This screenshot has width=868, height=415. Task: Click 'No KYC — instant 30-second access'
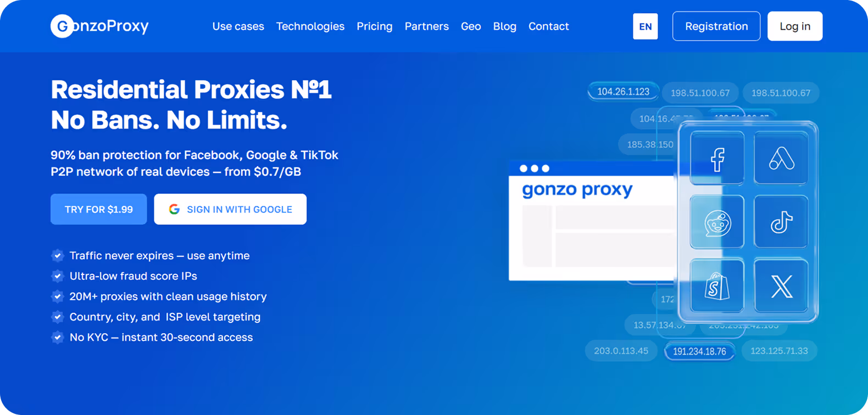coord(161,337)
